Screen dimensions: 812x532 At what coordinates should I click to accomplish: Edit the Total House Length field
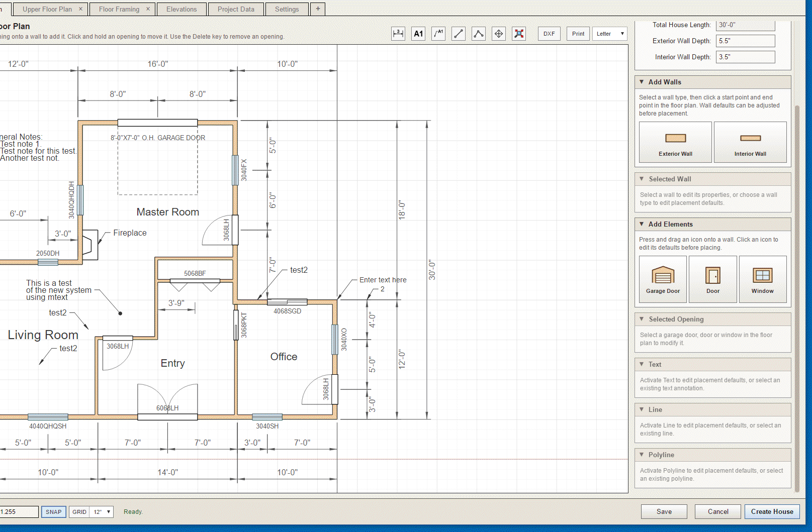pyautogui.click(x=745, y=25)
